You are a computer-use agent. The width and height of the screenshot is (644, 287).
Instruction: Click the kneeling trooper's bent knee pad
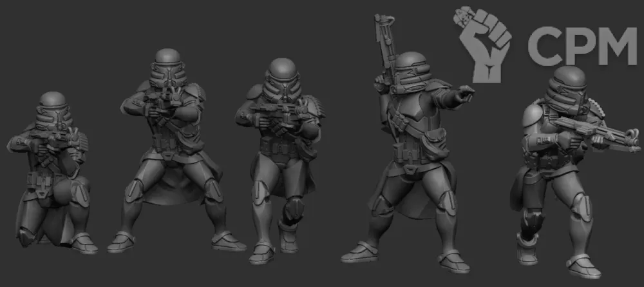coord(79,192)
